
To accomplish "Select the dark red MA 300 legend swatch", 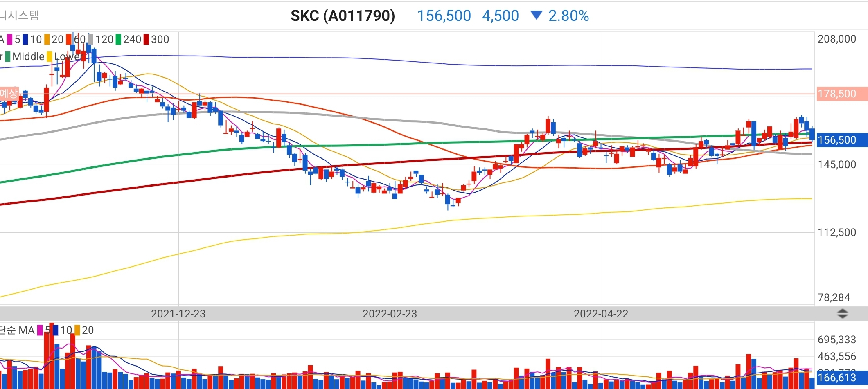I will tap(146, 39).
